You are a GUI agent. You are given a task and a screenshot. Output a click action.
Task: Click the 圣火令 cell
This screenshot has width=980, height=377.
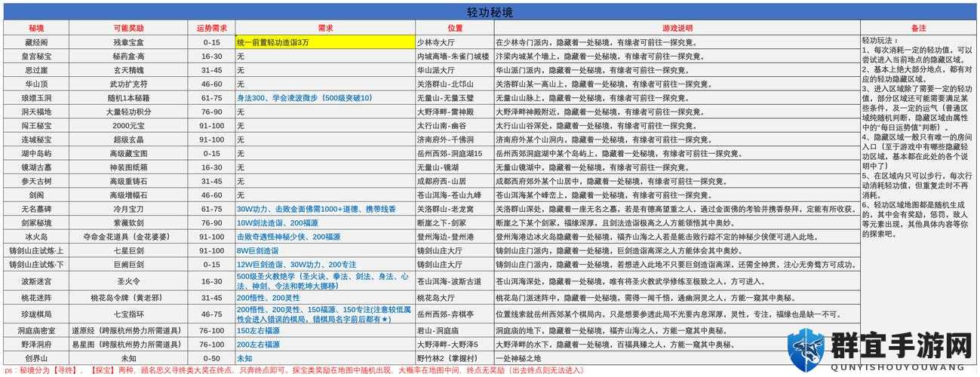tap(128, 281)
